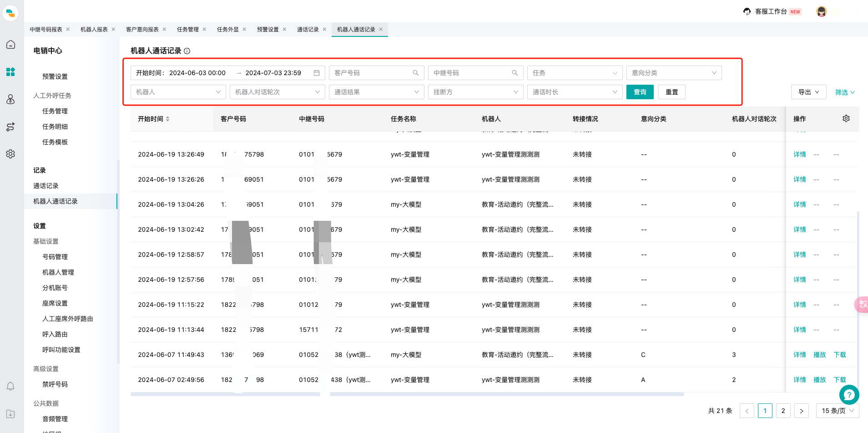
Task: Open 呼入路由 in the sidebar menu
Action: tap(55, 334)
